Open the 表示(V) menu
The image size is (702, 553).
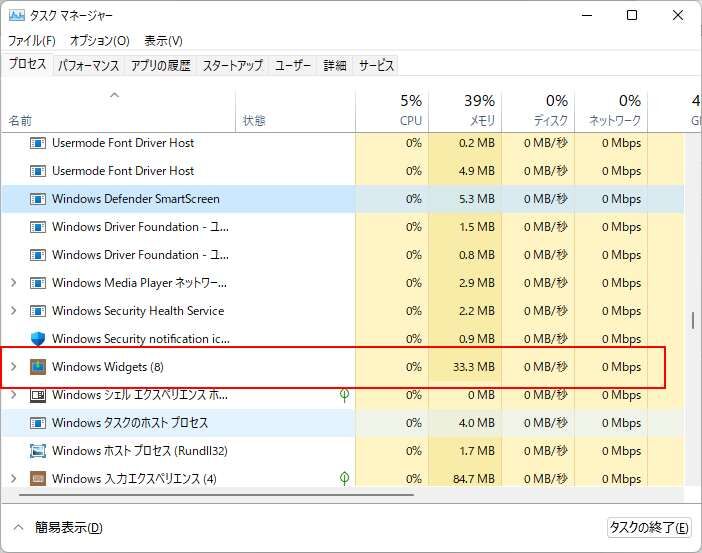click(163, 41)
